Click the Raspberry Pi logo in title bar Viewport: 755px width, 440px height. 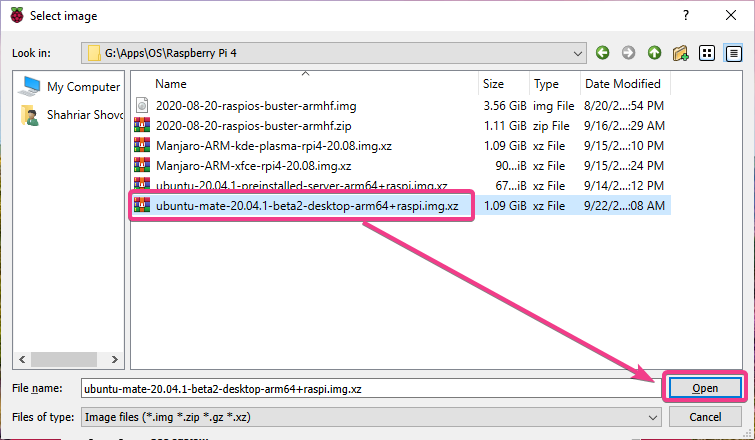tap(17, 15)
